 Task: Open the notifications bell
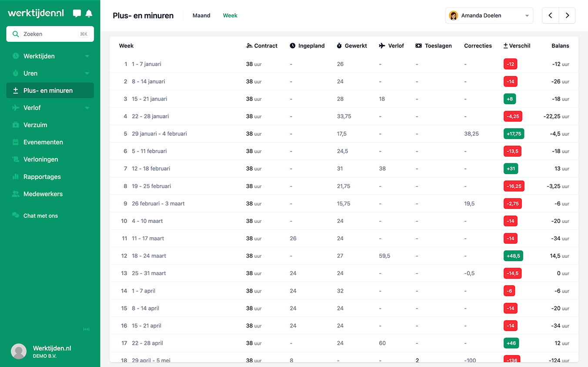89,13
